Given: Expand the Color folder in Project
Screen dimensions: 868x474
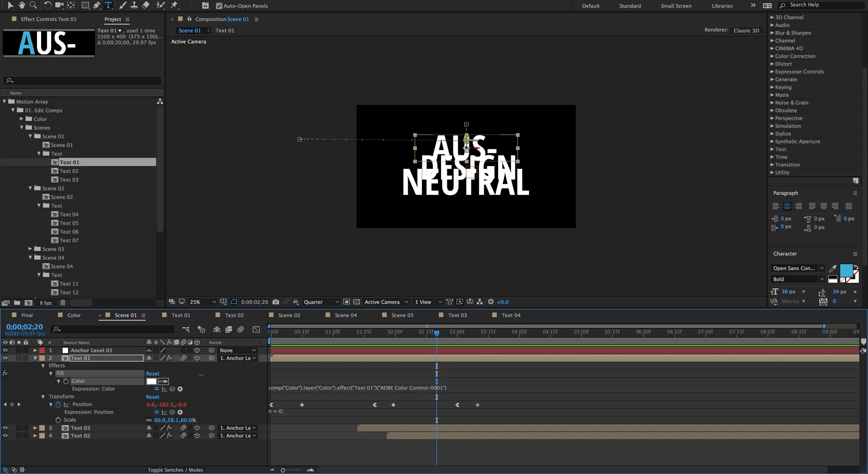Looking at the screenshot, I should click(x=21, y=119).
